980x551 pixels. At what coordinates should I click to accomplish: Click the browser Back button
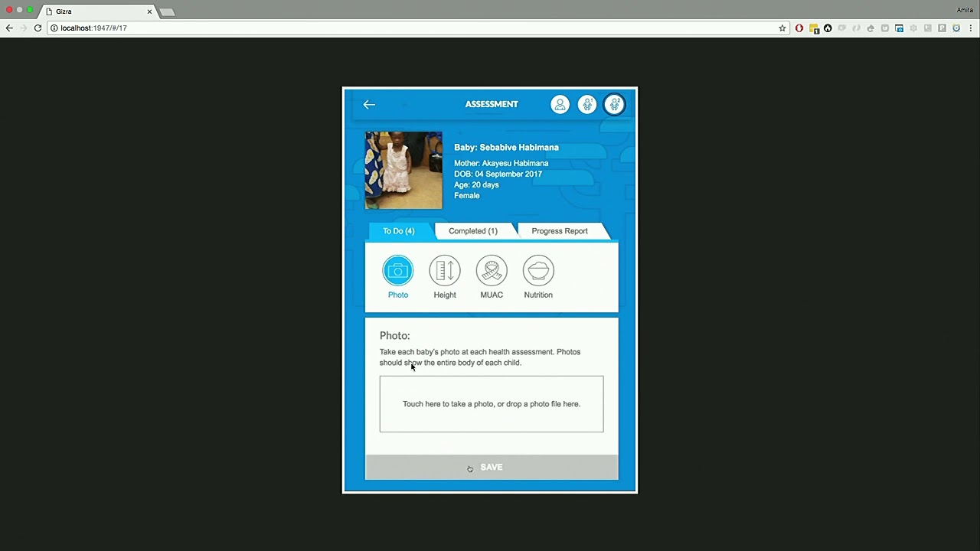(x=9, y=28)
